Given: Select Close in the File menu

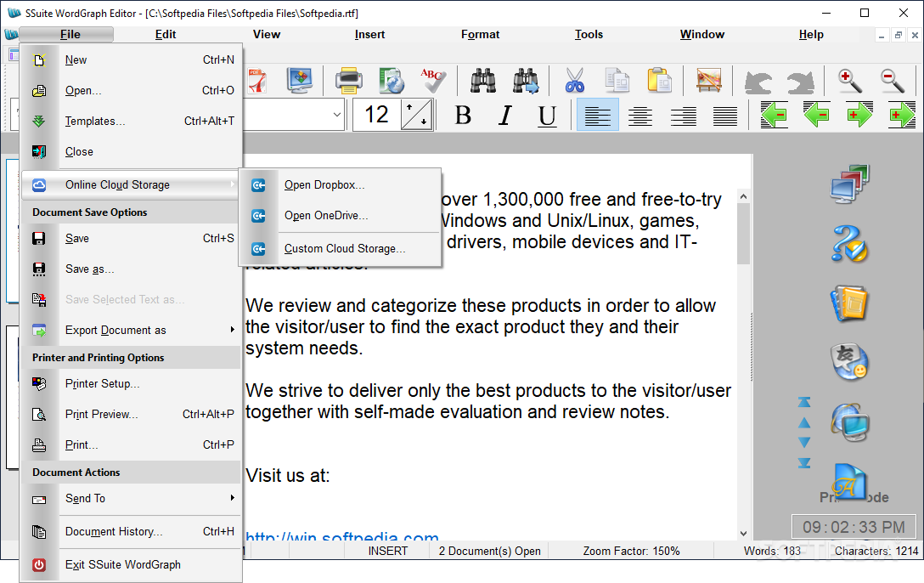Looking at the screenshot, I should point(131,152).
